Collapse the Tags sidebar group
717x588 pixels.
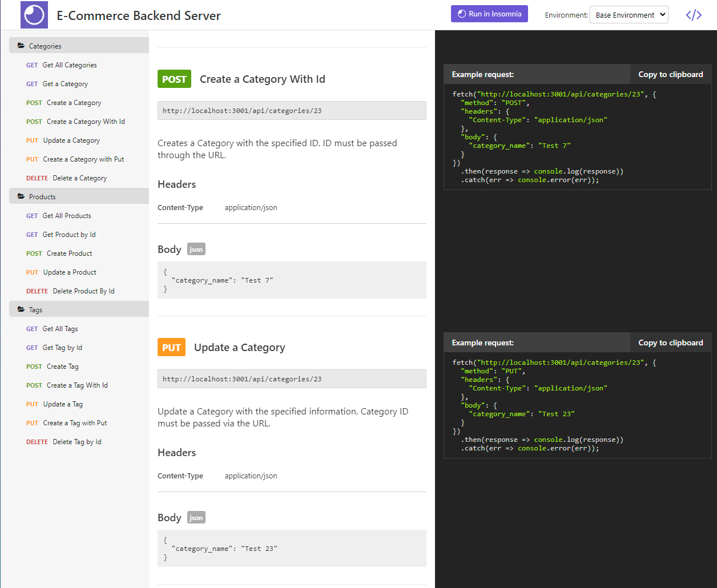click(x=79, y=309)
